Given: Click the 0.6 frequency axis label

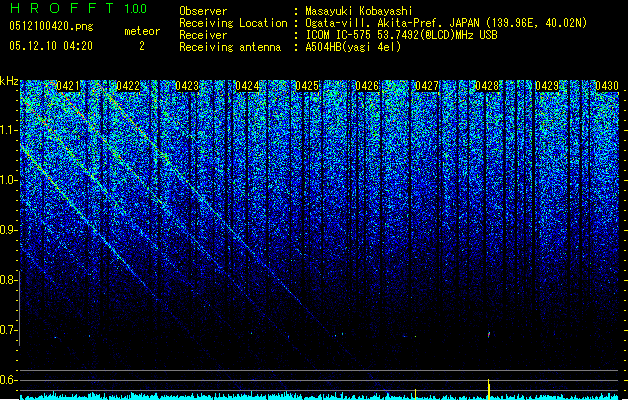Looking at the screenshot, I should click(x=8, y=380).
